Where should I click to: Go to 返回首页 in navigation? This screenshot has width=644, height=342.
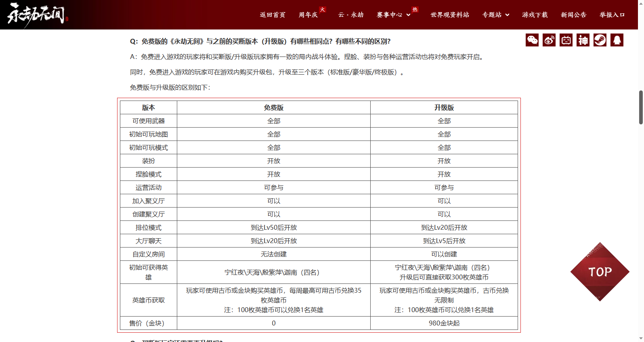pyautogui.click(x=273, y=15)
